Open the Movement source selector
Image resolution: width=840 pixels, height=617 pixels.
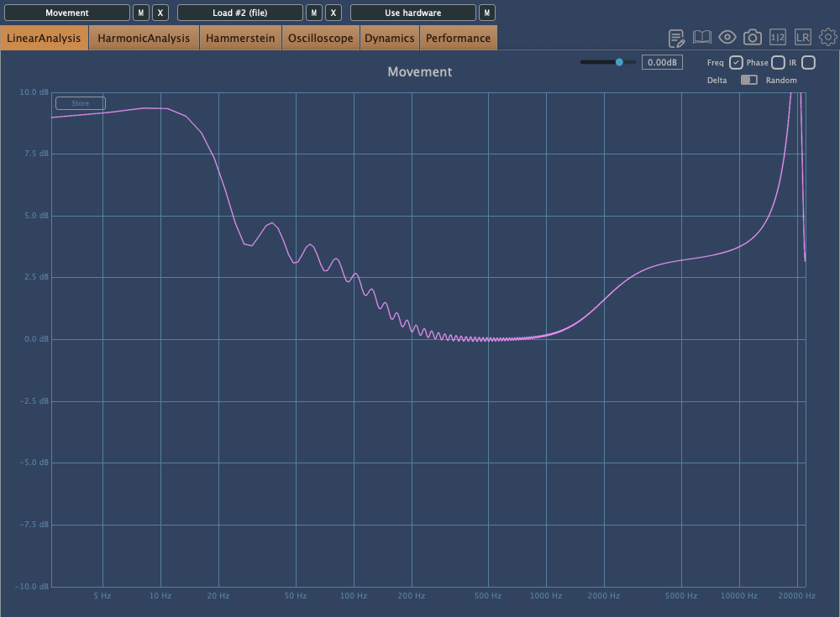click(x=67, y=13)
